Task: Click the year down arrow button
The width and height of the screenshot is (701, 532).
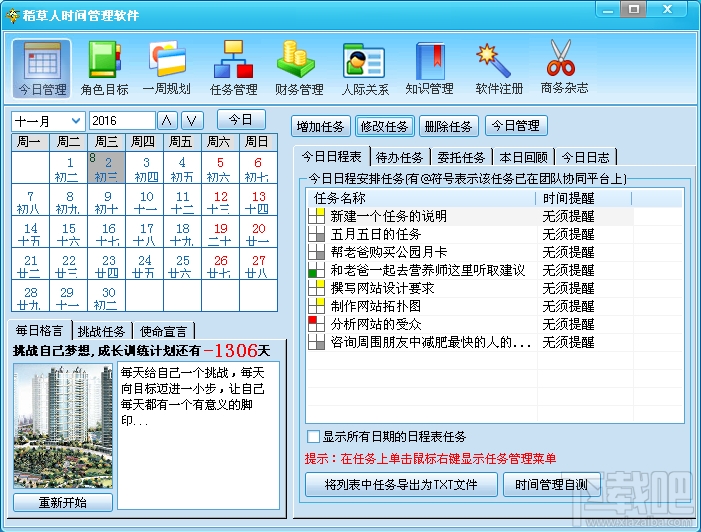Action: coord(192,121)
